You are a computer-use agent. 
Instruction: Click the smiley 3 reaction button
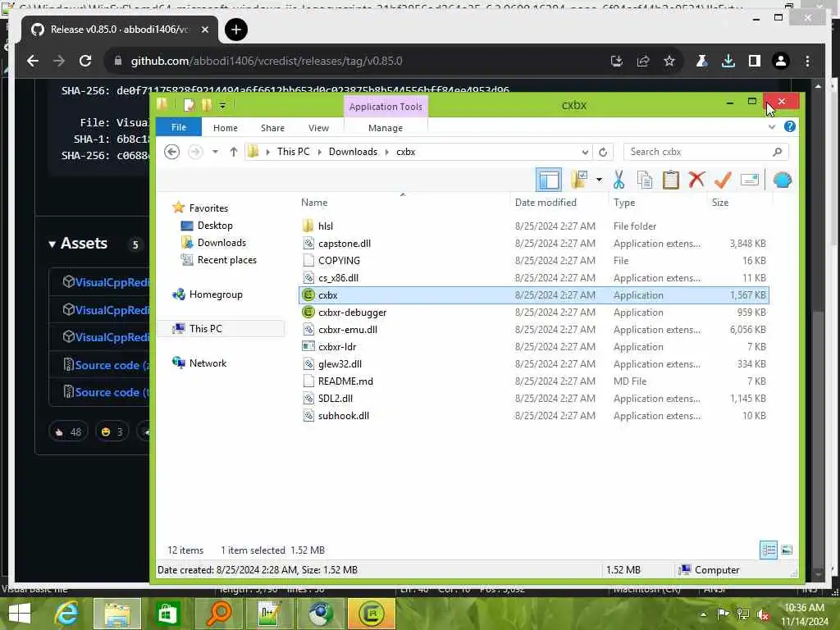(112, 431)
